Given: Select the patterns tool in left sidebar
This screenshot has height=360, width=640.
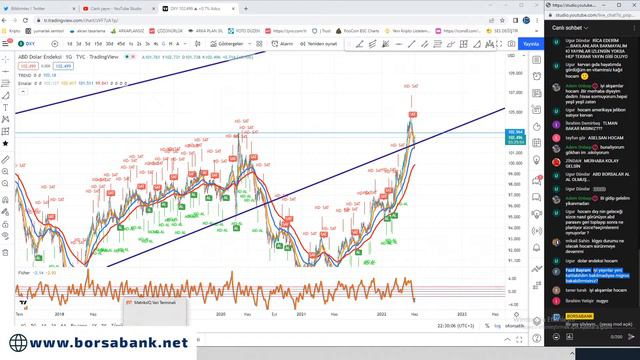Looking at the screenshot, I should (5, 119).
